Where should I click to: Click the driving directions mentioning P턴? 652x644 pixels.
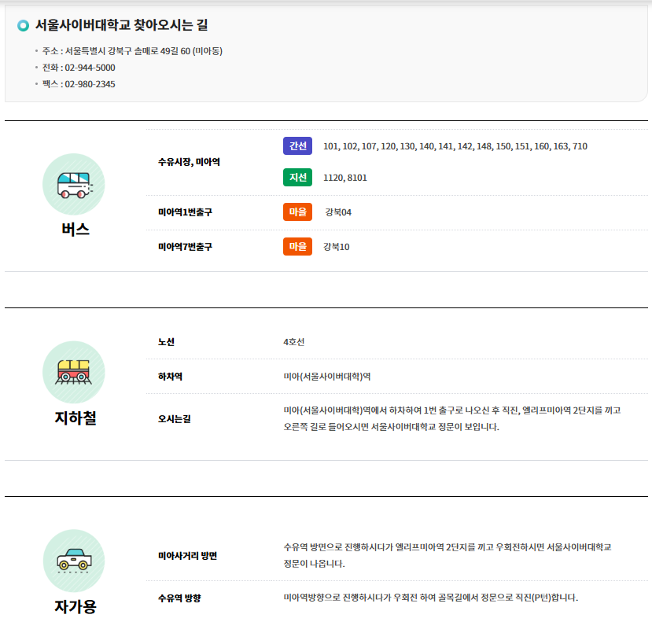pos(431,598)
